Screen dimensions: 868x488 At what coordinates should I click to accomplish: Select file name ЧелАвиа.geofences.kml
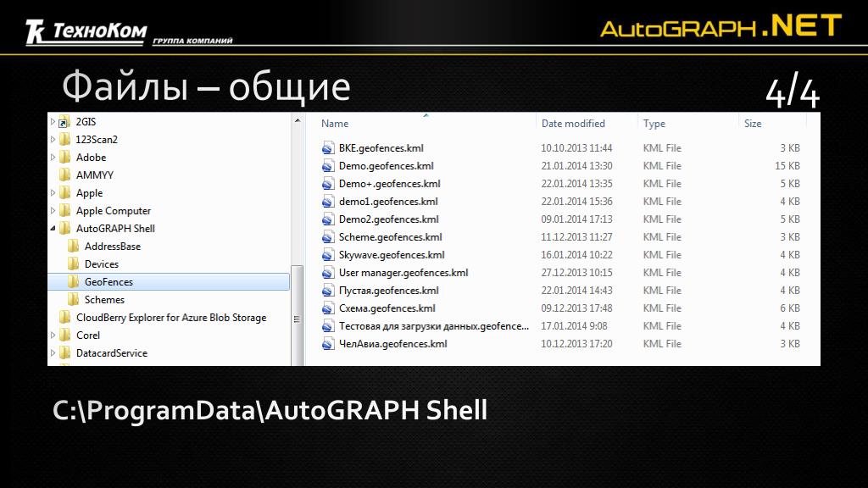point(393,344)
